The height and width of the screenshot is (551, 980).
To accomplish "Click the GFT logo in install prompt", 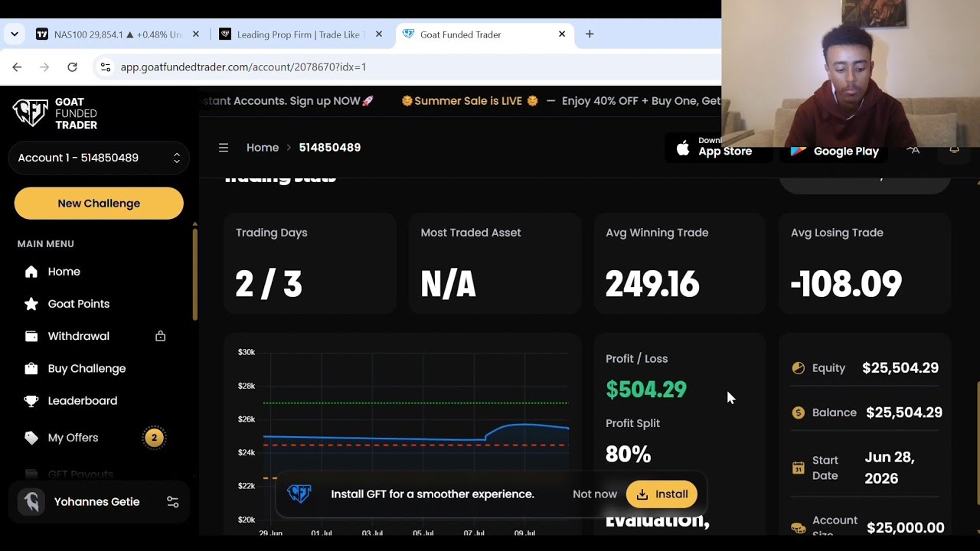I will pyautogui.click(x=299, y=494).
